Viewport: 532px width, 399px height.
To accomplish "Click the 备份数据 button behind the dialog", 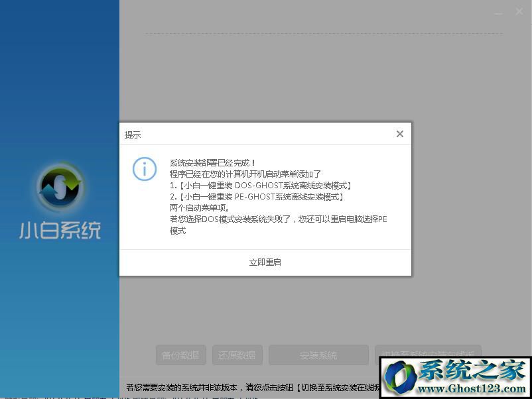I will tap(181, 355).
